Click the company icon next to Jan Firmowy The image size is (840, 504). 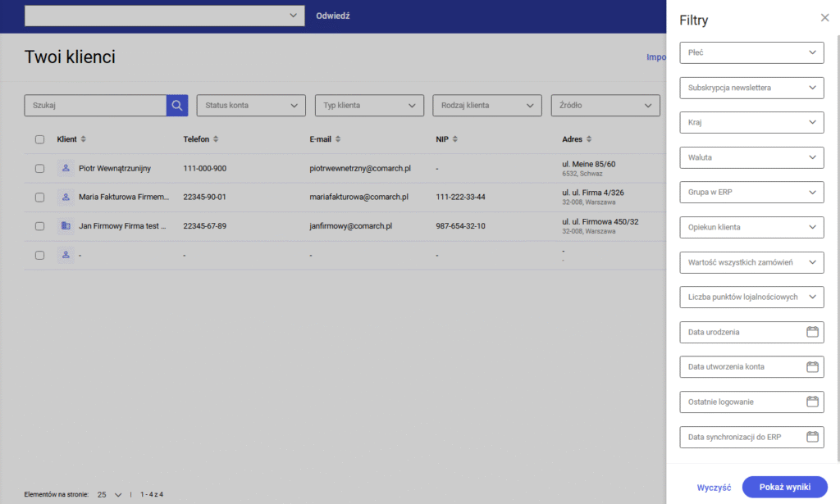[66, 226]
